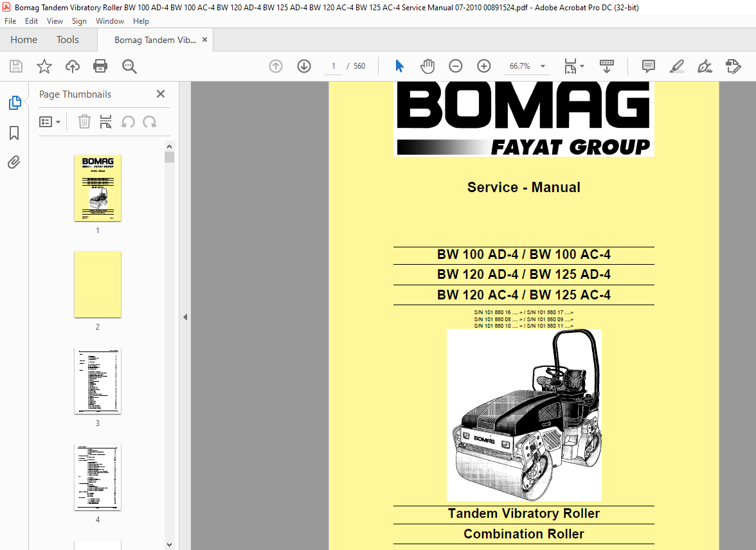Click the Tandem Vibratory Roller text

click(523, 513)
